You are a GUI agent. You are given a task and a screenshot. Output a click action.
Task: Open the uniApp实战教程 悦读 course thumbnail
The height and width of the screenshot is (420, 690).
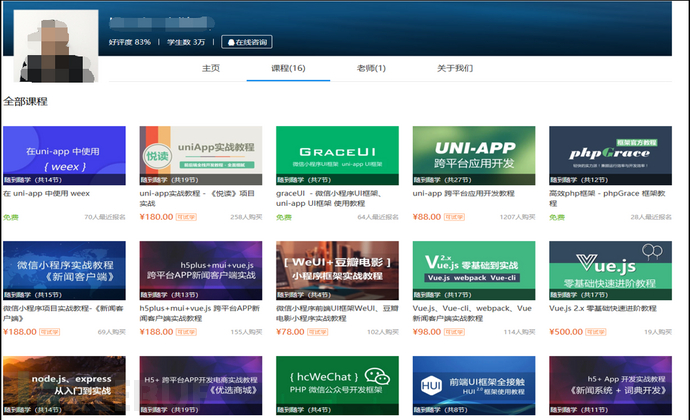[201, 155]
